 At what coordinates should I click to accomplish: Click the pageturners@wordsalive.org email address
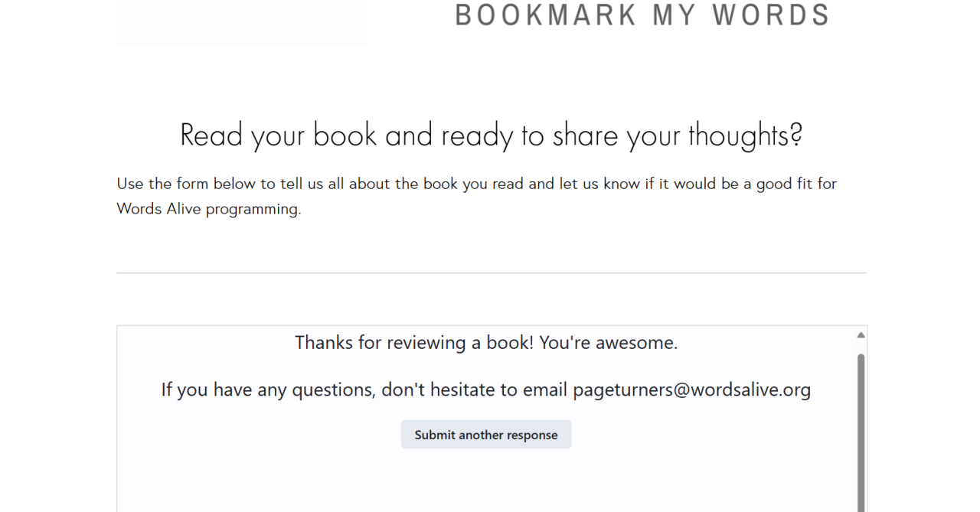(x=691, y=390)
